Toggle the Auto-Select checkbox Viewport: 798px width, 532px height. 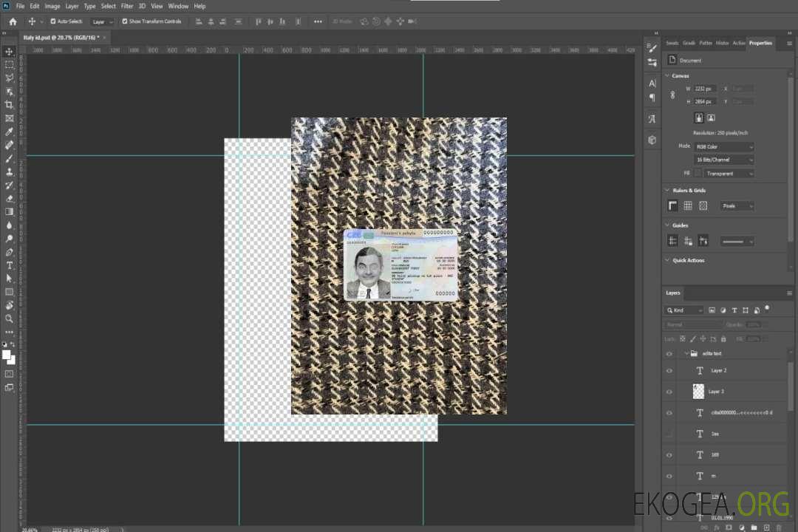[x=53, y=21]
